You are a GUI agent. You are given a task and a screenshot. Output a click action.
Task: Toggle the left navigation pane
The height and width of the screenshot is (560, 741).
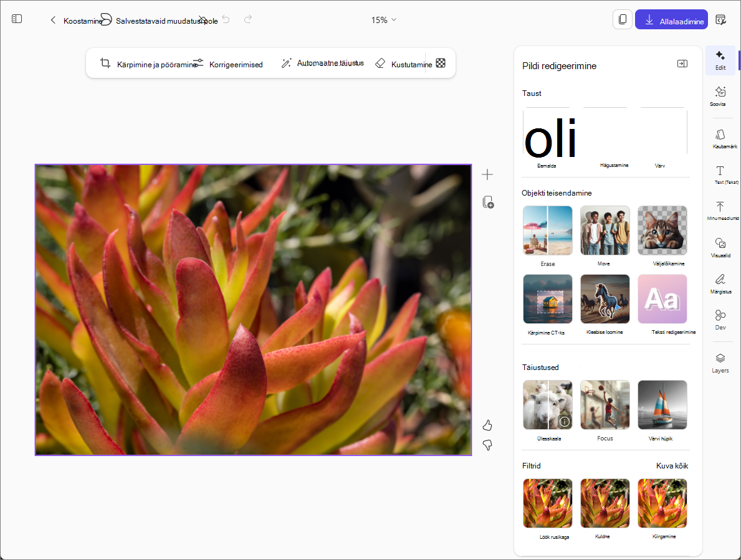pos(17,19)
